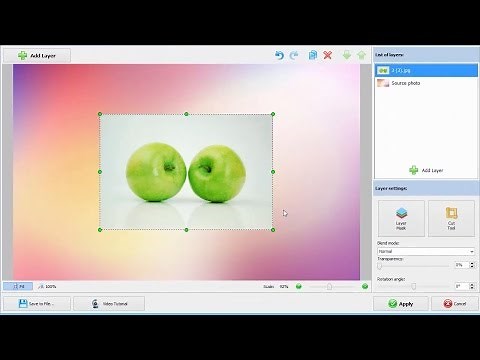480x360 pixels.
Task: Select the Source photo layer
Action: coord(426,83)
